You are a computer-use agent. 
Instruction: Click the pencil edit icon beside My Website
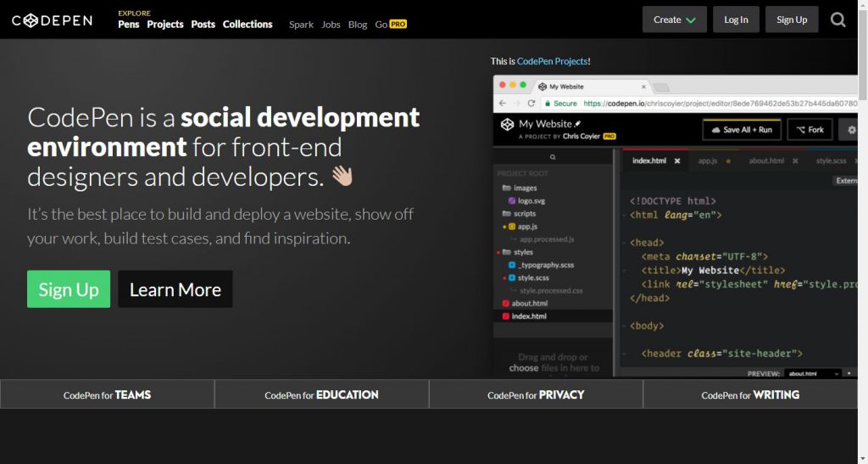[x=578, y=124]
